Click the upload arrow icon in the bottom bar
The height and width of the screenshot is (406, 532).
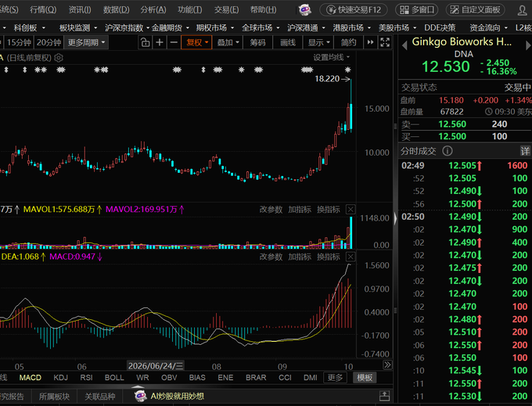coord(384,396)
